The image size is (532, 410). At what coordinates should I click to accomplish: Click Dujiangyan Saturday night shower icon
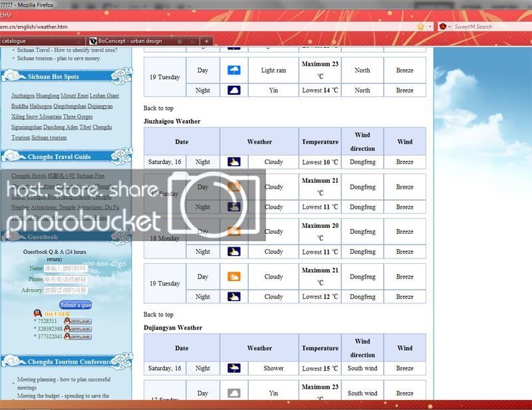pos(234,368)
